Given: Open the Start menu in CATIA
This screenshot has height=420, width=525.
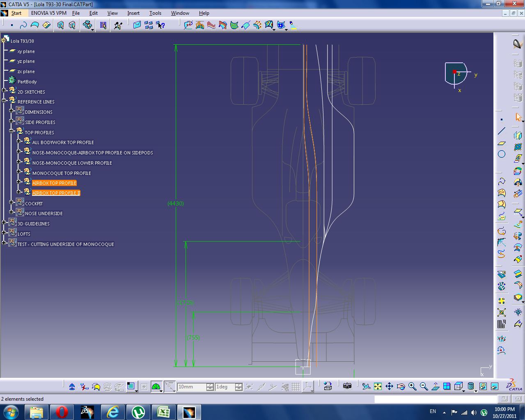Looking at the screenshot, I should 16,13.
